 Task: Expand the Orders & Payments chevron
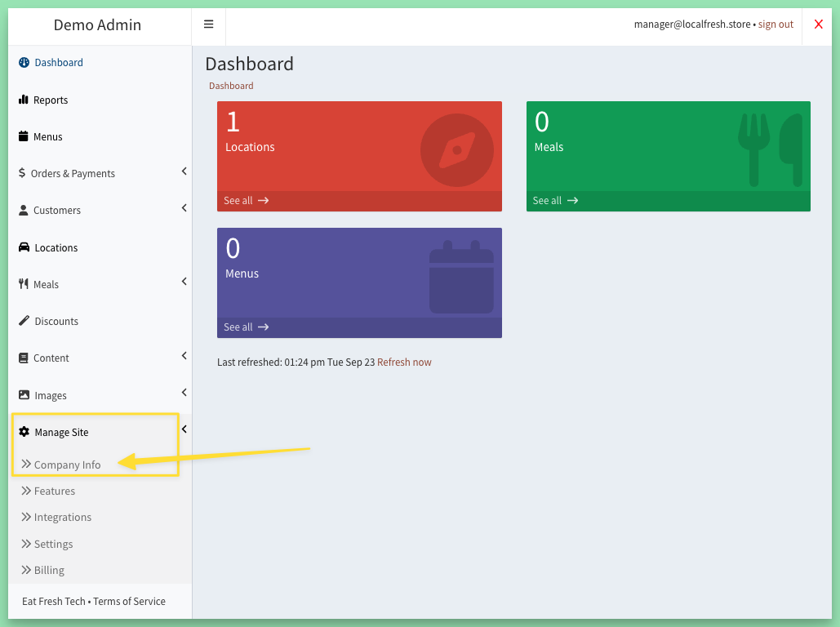[x=184, y=171]
